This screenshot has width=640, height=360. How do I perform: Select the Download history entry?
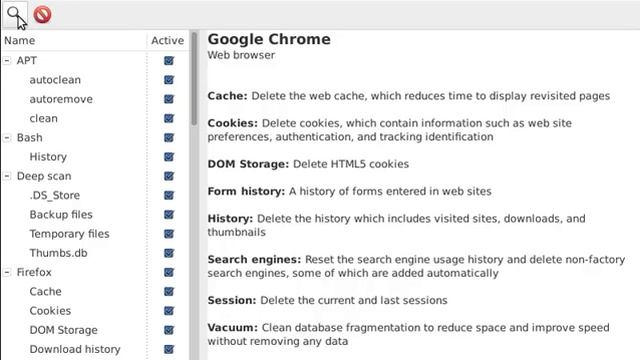click(75, 349)
